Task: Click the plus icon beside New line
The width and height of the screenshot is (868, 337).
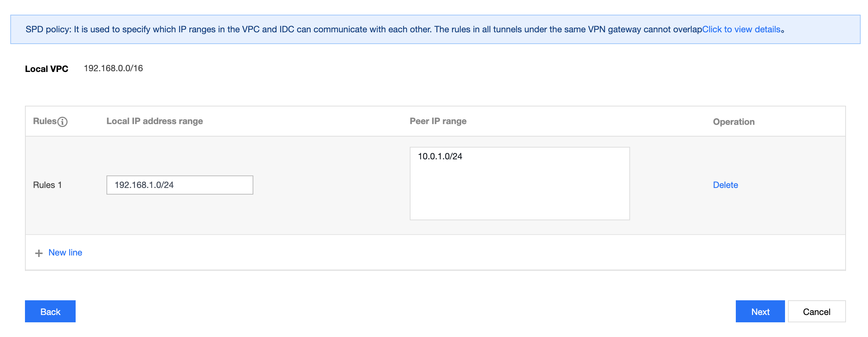Action: (x=39, y=253)
